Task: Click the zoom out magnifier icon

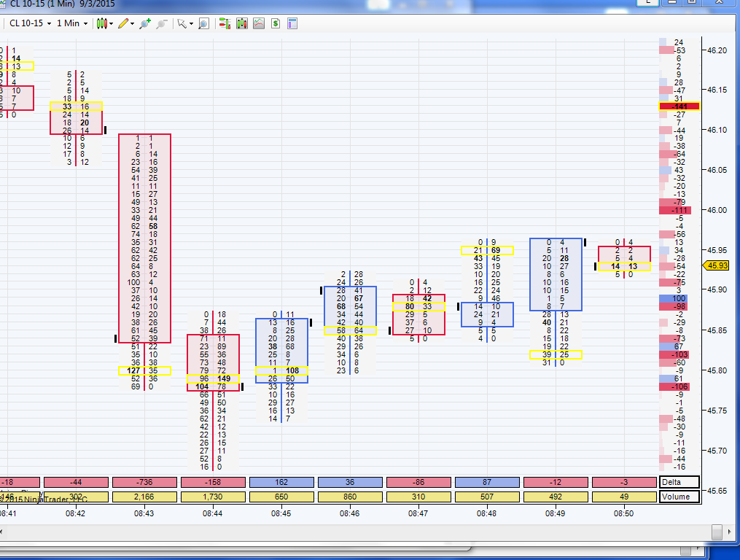Action: point(162,23)
